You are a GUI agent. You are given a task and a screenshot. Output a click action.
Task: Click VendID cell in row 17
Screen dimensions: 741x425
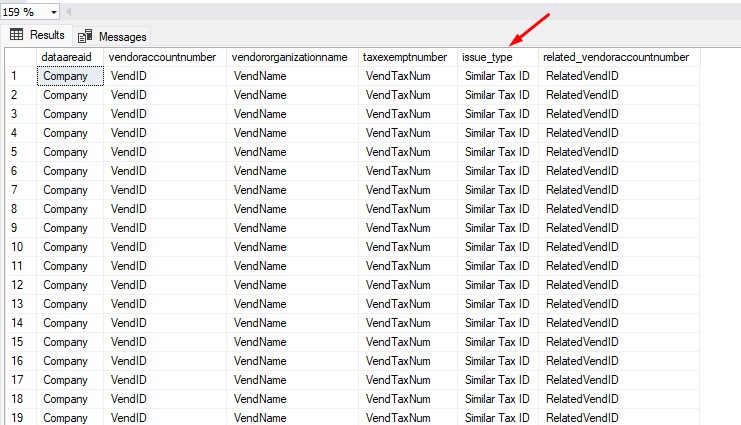coord(165,380)
